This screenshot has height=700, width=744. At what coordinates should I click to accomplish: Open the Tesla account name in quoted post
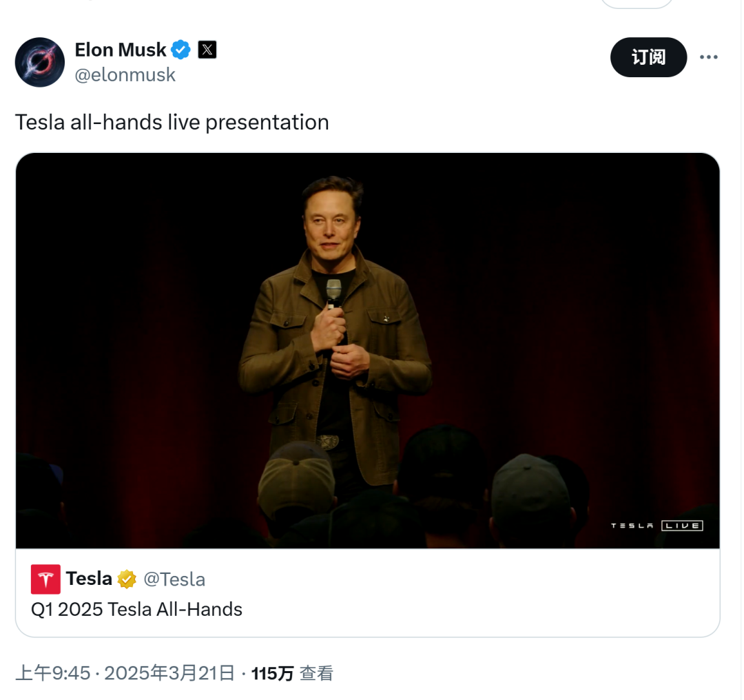coord(89,579)
